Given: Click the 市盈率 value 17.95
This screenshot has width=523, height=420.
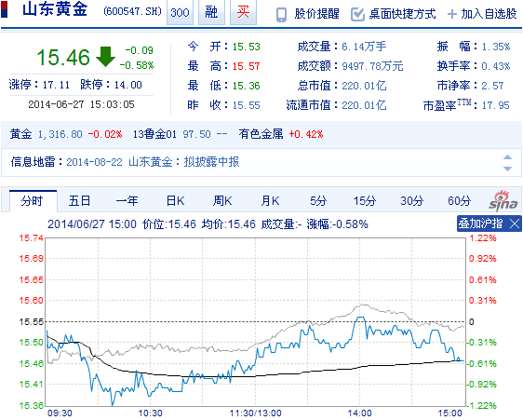Looking at the screenshot, I should point(496,105).
